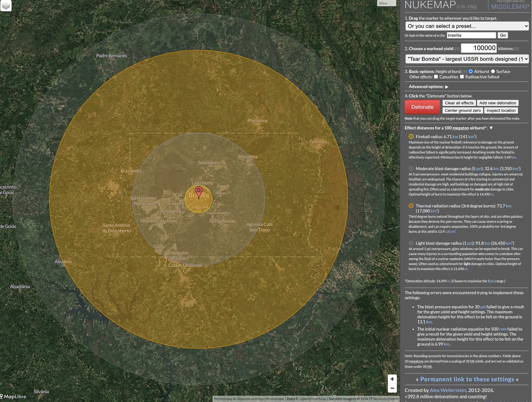Click the 'Brazlândia' map label
Viewport: 532px width, 402px height.
[131, 171]
